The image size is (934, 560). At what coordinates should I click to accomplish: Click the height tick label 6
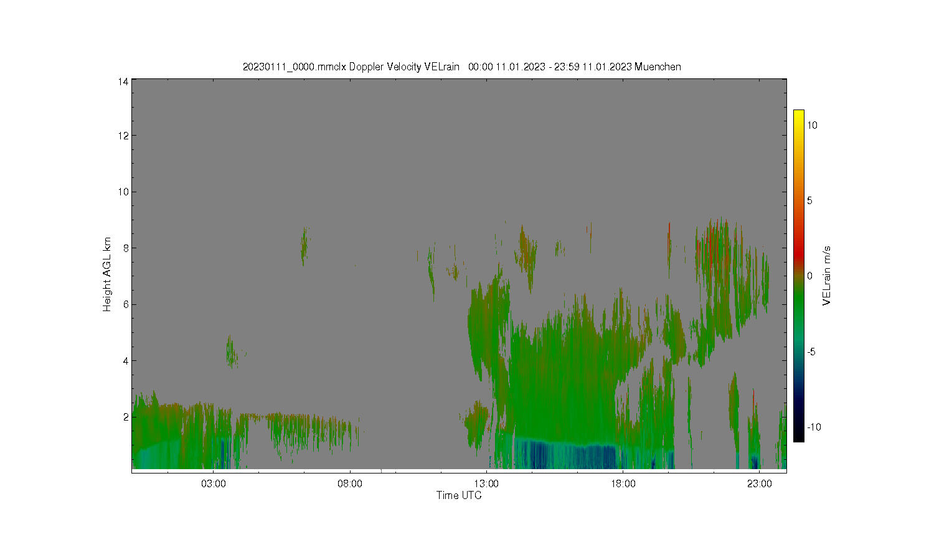point(126,304)
